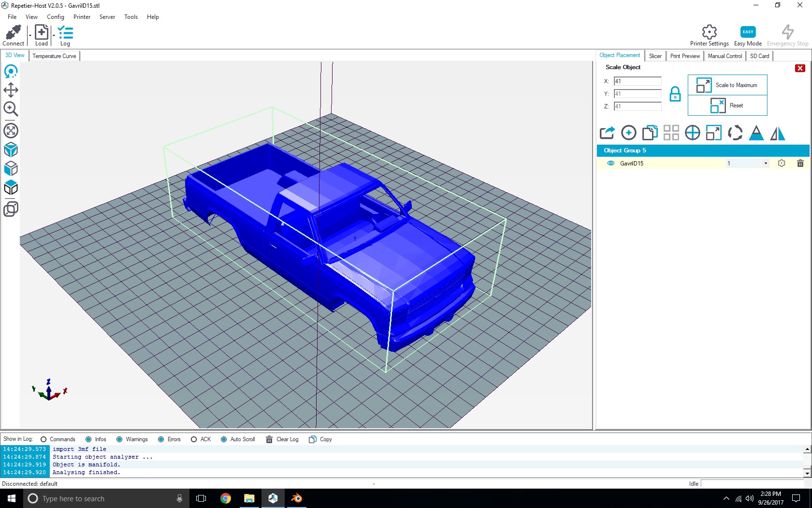Image resolution: width=812 pixels, height=508 pixels.
Task: Open Windows Start menu
Action: 12,498
